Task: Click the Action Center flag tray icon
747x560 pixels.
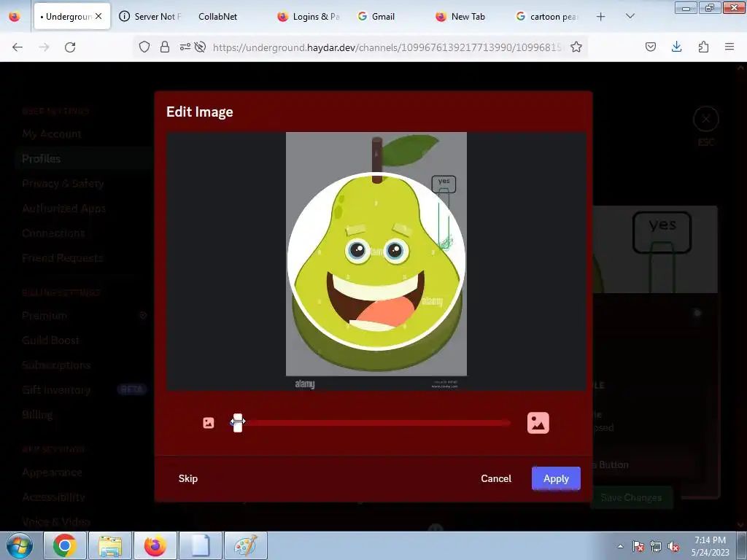Action: [x=638, y=546]
